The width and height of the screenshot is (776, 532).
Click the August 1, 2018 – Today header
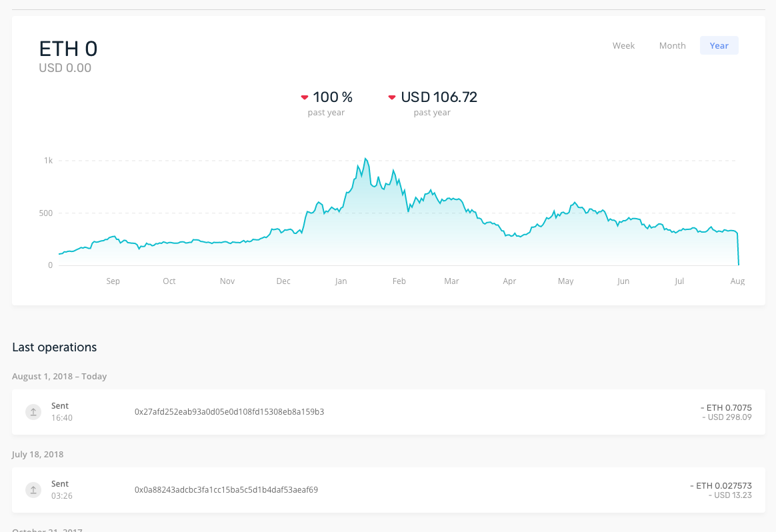click(59, 376)
